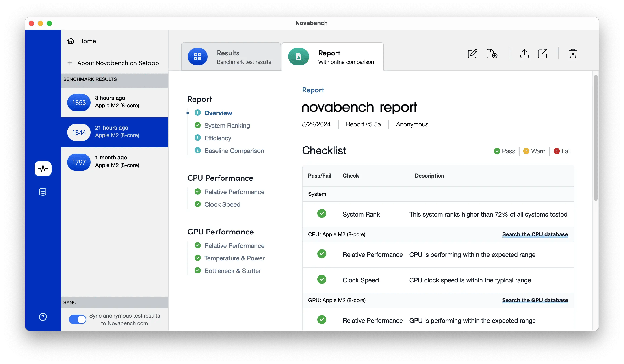The image size is (624, 364).
Task: Click the plus icon beside About Novabench
Action: click(70, 63)
